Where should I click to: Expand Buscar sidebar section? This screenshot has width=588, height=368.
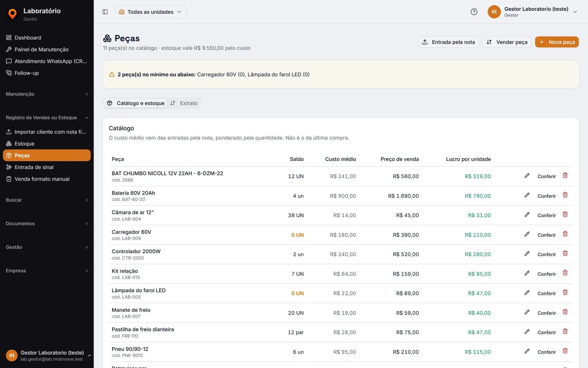pos(47,200)
